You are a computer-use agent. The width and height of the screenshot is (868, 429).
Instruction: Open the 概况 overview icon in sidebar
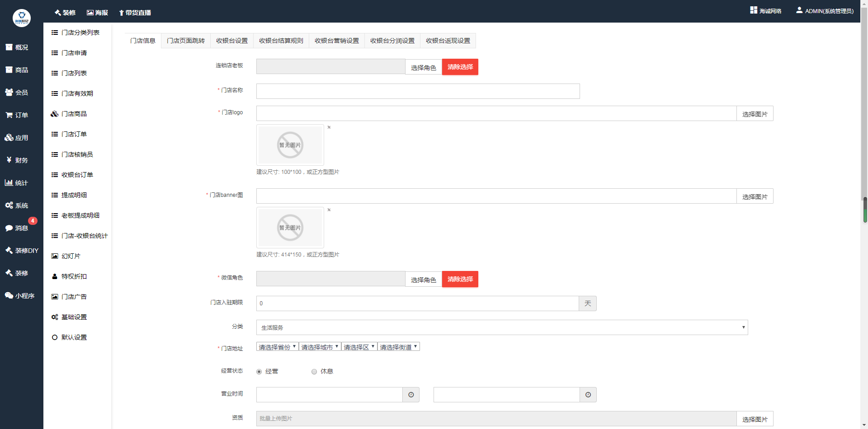[9, 47]
